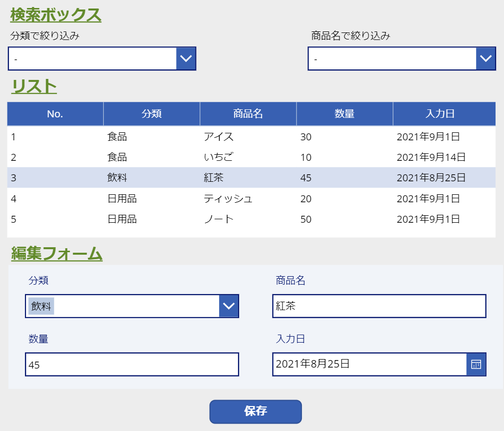The height and width of the screenshot is (431, 504).
Task: Click the dropdown arrow in the 分類 edit field
Action: pyautogui.click(x=229, y=306)
